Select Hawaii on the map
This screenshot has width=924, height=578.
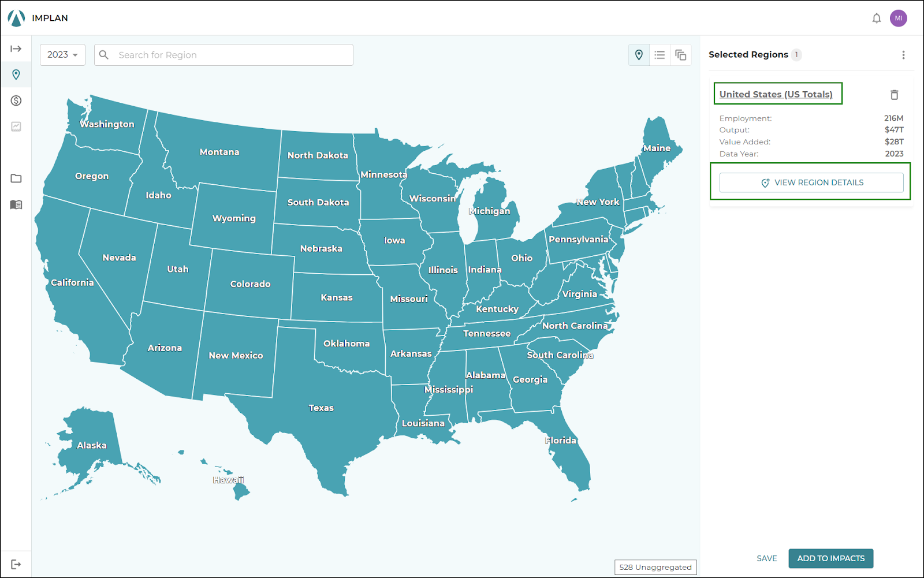[x=228, y=480]
